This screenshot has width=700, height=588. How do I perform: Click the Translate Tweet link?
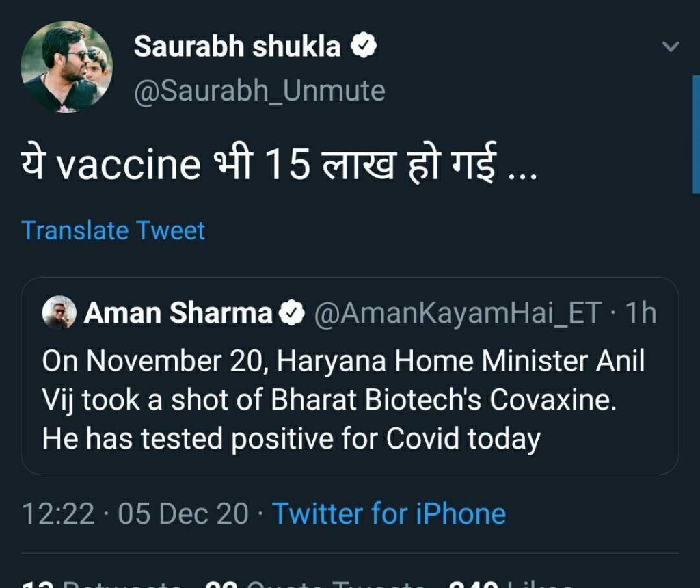pos(113,230)
